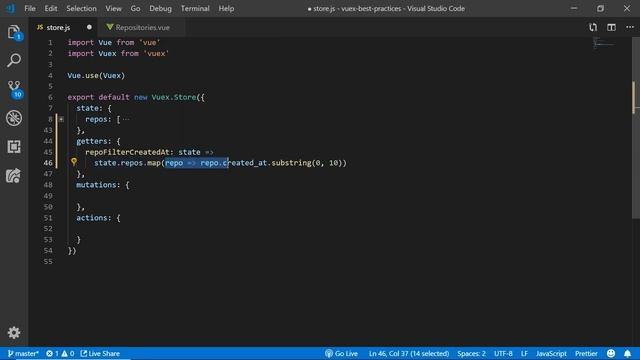The height and width of the screenshot is (360, 640).
Task: Change the LF end of line sequence
Action: [x=524, y=353]
